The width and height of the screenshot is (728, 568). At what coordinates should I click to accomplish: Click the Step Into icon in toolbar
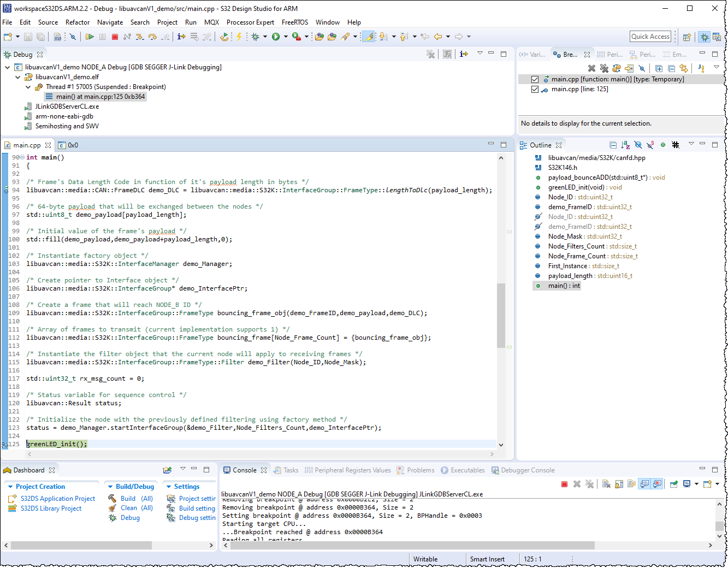coord(139,37)
